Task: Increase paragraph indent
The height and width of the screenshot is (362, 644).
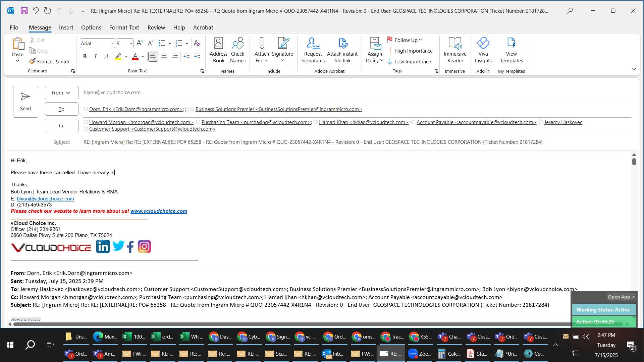Action: click(197, 57)
